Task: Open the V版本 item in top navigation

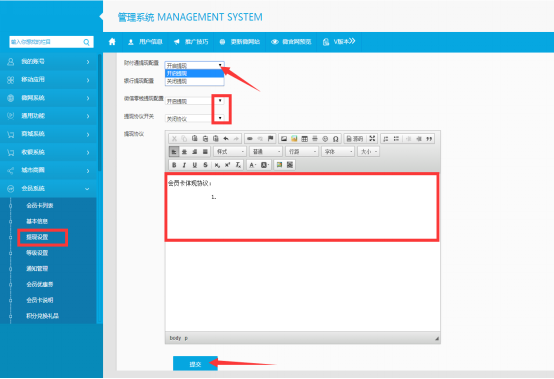Action: [339, 42]
